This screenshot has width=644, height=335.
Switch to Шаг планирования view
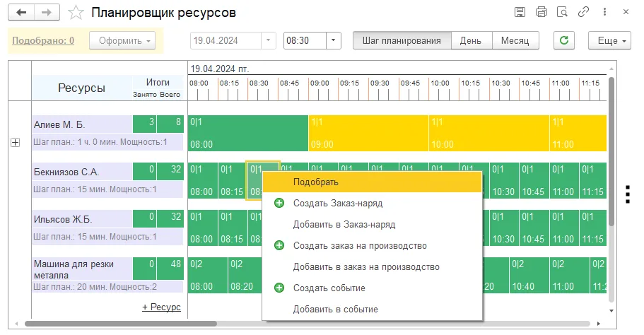pyautogui.click(x=402, y=41)
